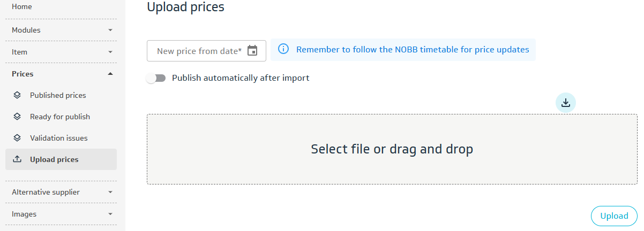Enable Publish automatically after import switch

[x=156, y=78]
